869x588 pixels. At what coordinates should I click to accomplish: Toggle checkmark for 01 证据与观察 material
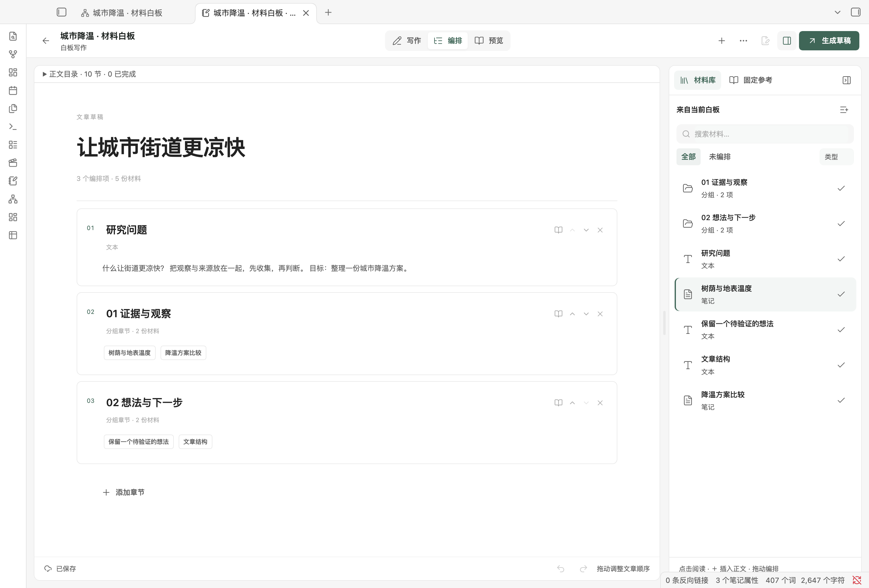[x=841, y=188]
